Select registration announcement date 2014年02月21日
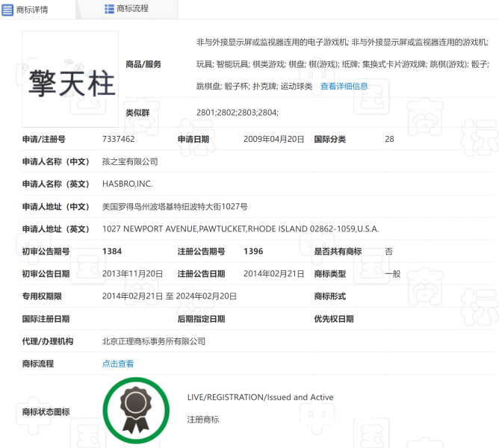Viewport: 499px width, 448px height. tap(273, 274)
